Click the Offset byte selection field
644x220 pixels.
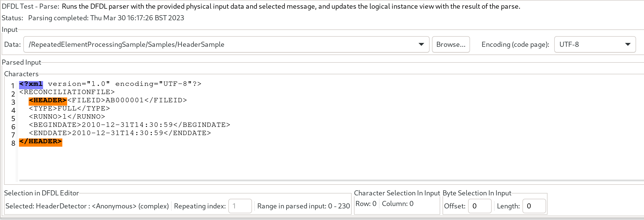(x=479, y=206)
